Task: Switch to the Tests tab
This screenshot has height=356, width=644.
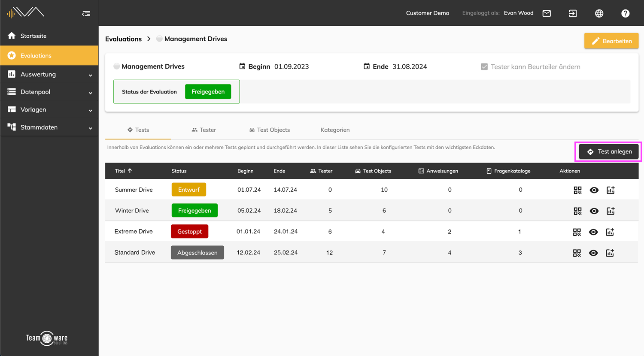Action: [x=138, y=130]
